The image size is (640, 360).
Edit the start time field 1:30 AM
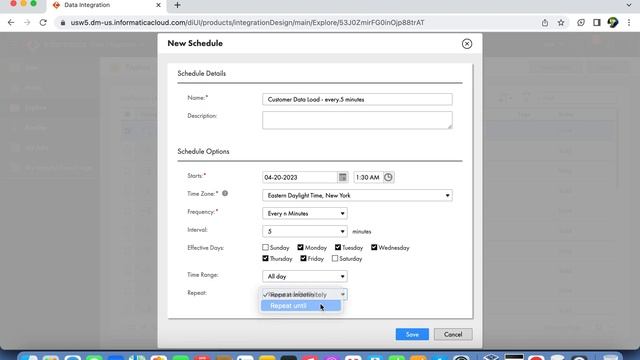click(x=367, y=177)
